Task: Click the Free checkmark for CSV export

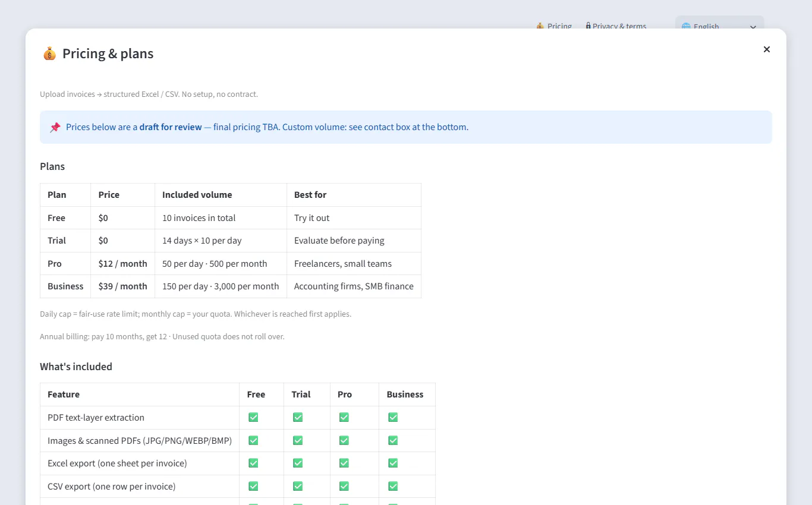Action: point(253,486)
